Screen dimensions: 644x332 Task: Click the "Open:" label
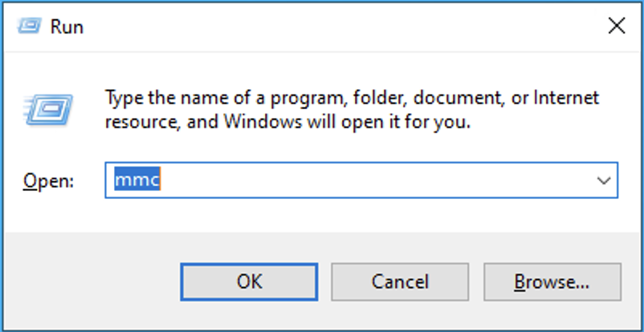click(x=48, y=181)
